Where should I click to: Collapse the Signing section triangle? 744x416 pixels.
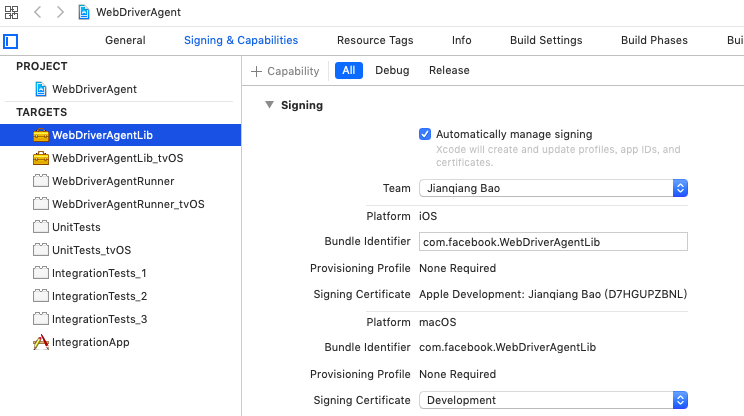coord(269,105)
